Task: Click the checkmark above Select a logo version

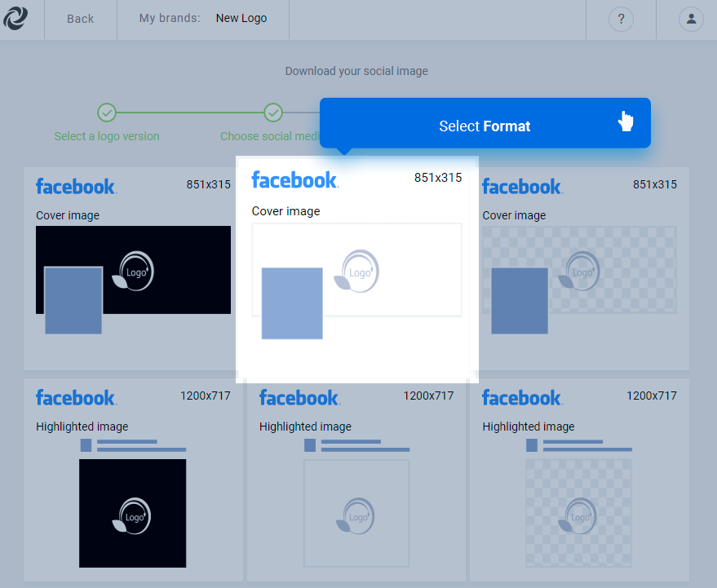Action: pos(107,113)
